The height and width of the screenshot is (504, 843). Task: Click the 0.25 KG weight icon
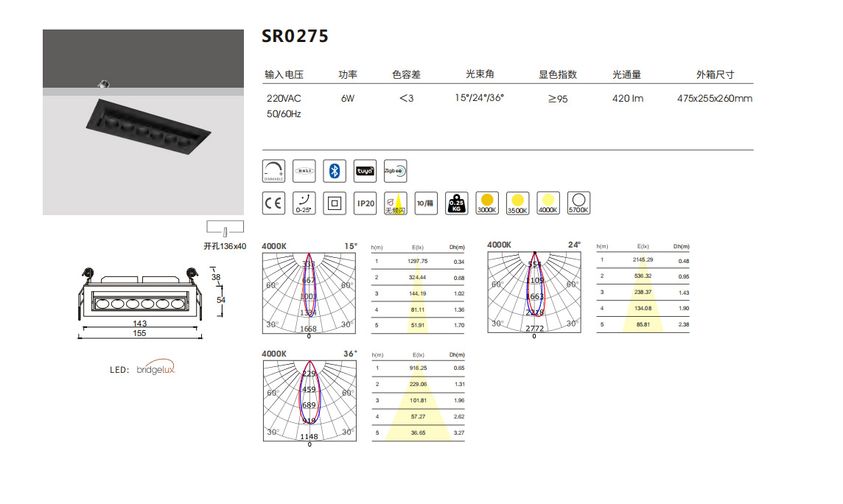[x=456, y=203]
